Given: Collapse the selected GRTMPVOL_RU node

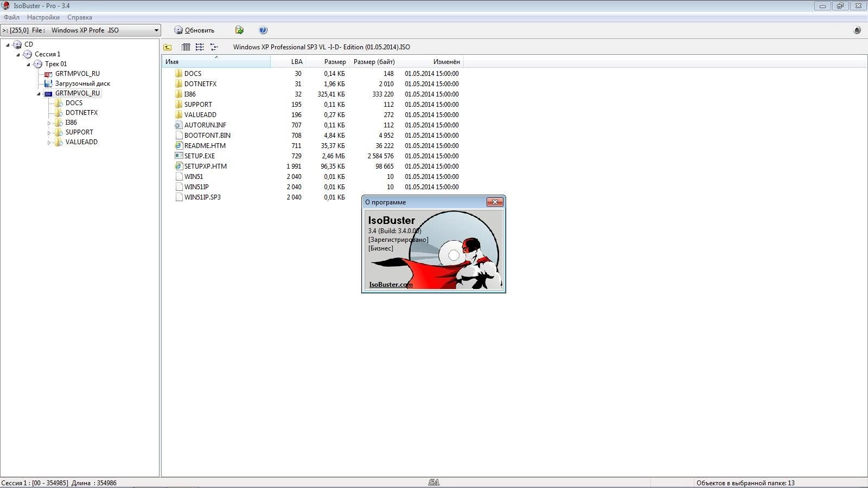Looking at the screenshot, I should [39, 93].
